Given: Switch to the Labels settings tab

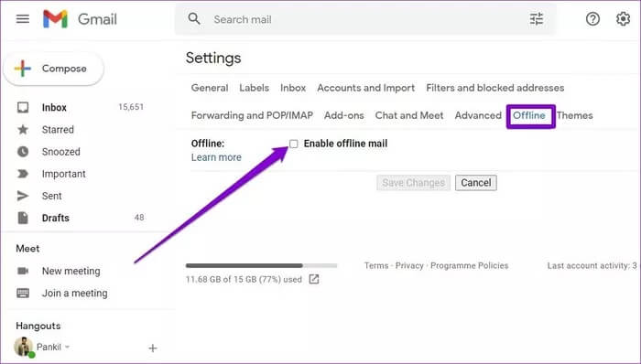Looking at the screenshot, I should click(x=255, y=88).
